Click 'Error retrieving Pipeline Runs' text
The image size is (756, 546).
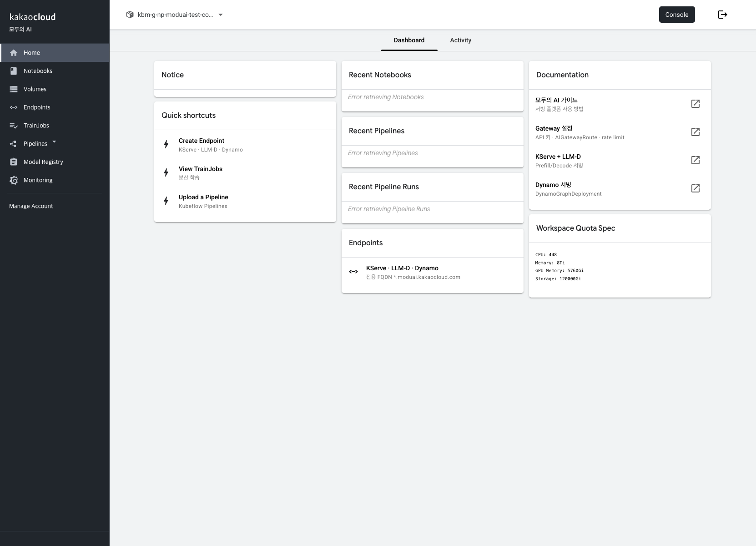(x=389, y=209)
